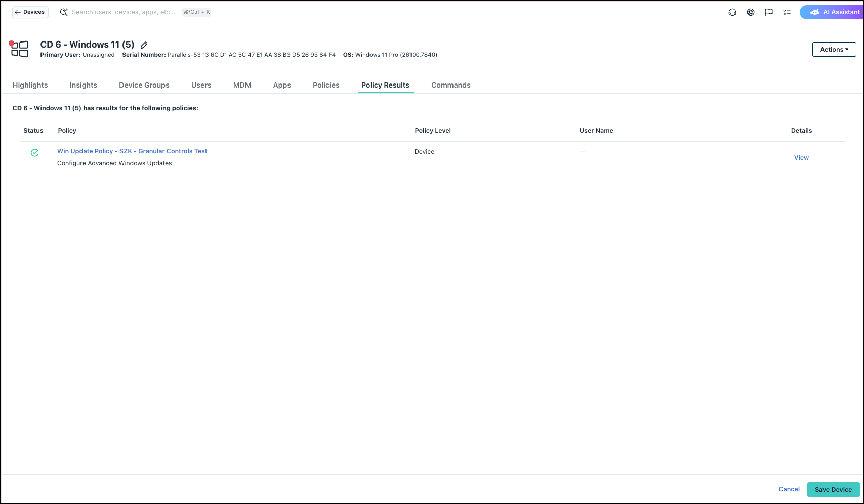The height and width of the screenshot is (504, 864).
Task: Click the 'Device' policy level cell
Action: (424, 152)
